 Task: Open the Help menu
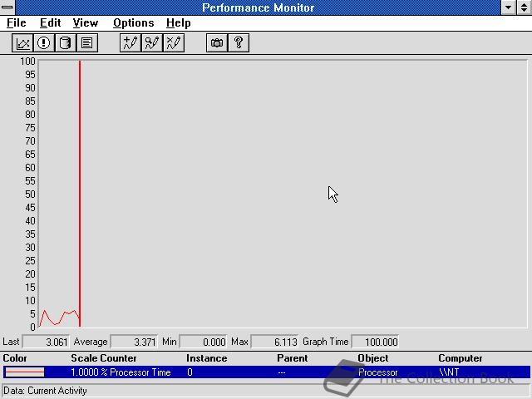179,23
